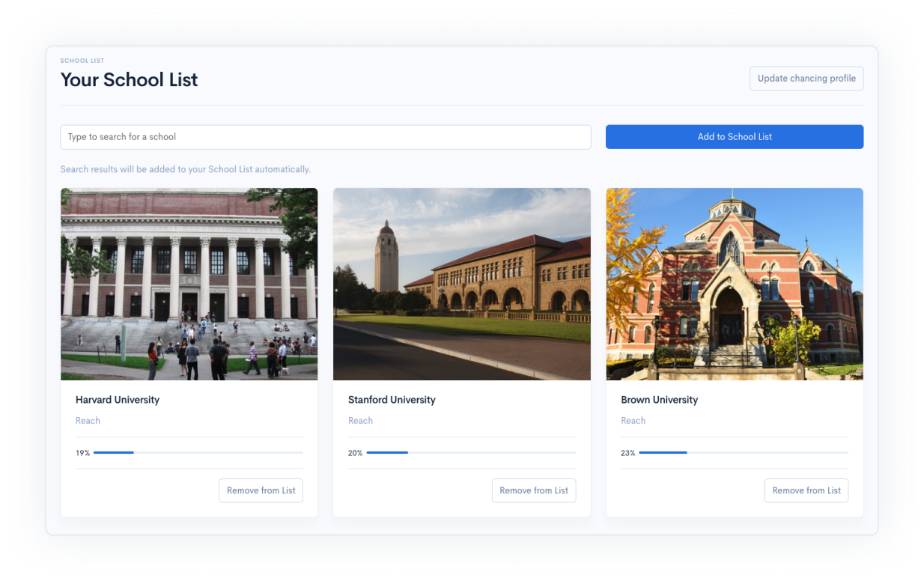Click the Update chancing profile button
This screenshot has width=924, height=581.
pos(806,79)
